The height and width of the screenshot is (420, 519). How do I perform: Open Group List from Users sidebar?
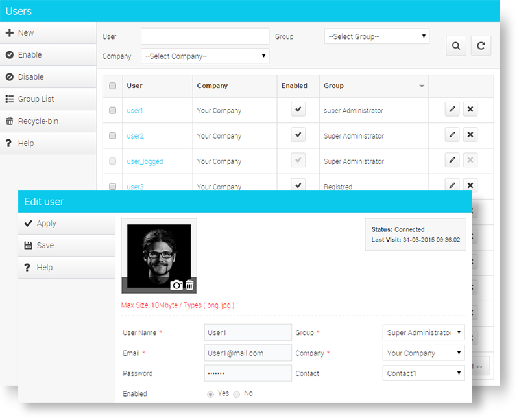tap(36, 99)
